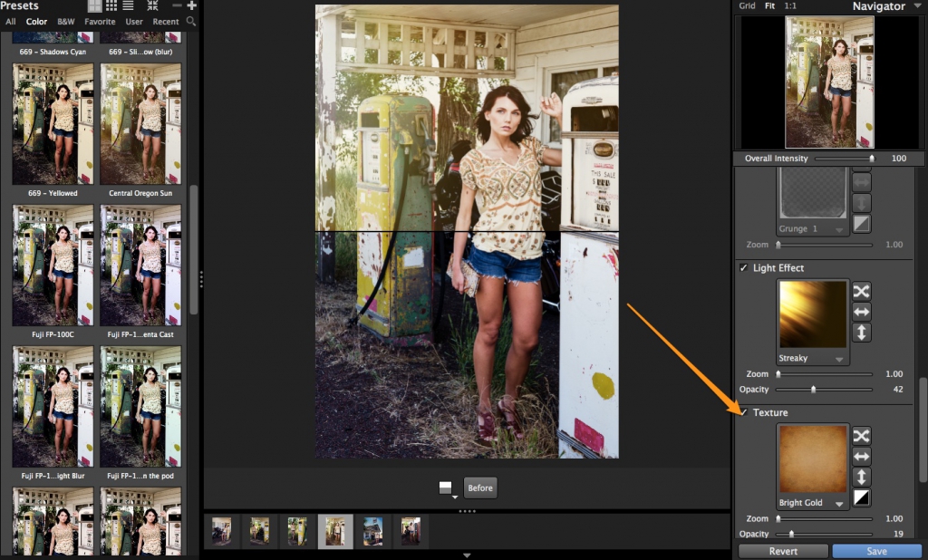The width and height of the screenshot is (928, 560).
Task: Click the plus icon in Presets header
Action: pos(191,5)
